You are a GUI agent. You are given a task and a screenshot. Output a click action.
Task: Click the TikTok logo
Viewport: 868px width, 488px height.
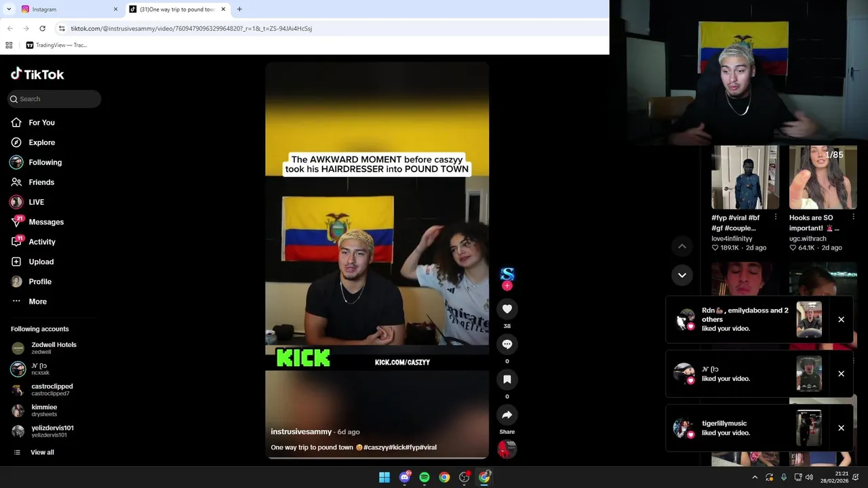point(37,74)
